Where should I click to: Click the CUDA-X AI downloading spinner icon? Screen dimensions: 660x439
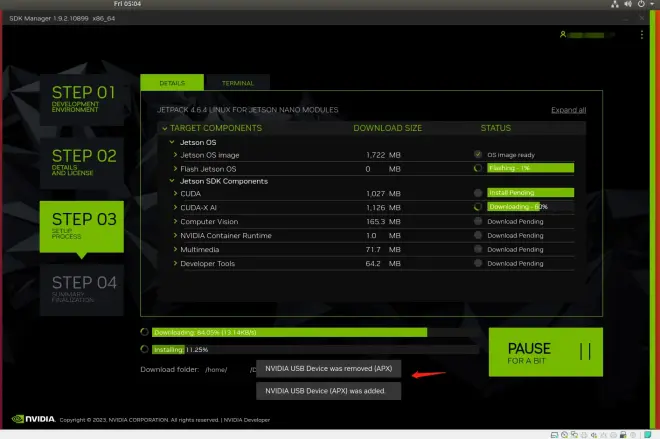(x=477, y=207)
